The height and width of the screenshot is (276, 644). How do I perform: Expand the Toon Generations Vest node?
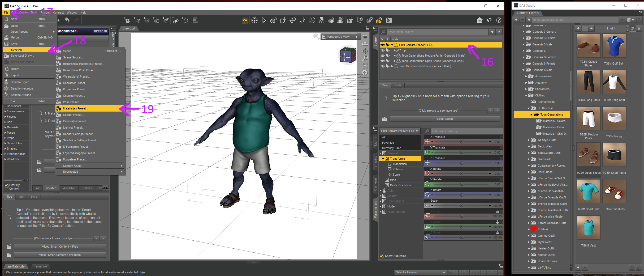(392, 66)
